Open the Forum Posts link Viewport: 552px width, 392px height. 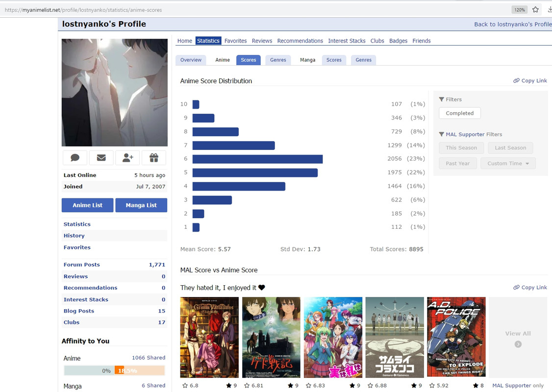[x=82, y=265]
